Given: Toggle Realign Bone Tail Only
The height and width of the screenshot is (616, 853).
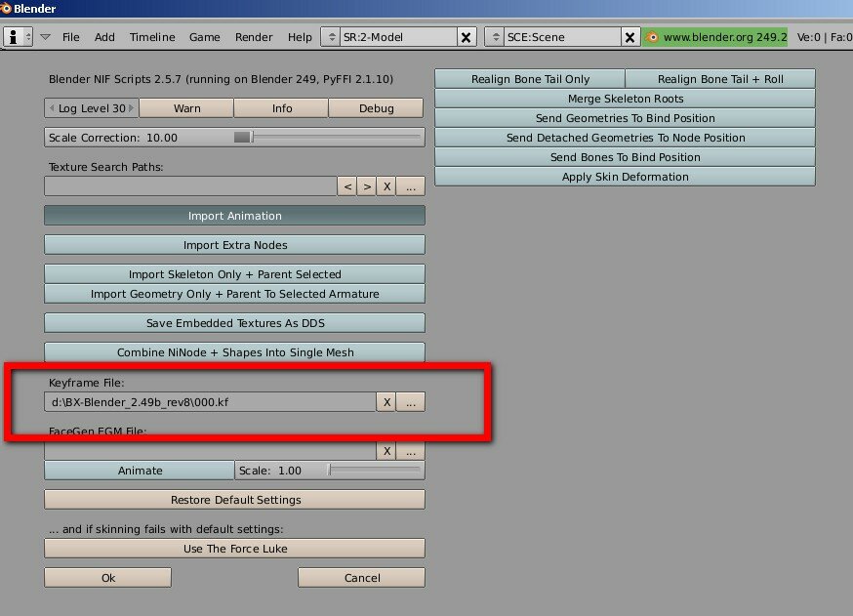Looking at the screenshot, I should coord(530,79).
